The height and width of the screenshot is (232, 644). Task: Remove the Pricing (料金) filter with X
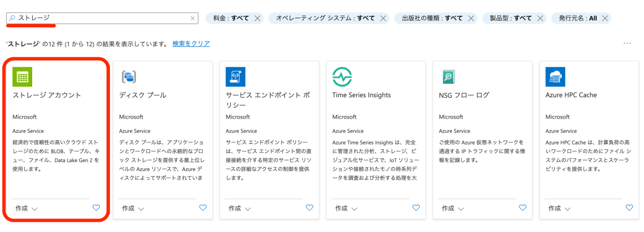pyautogui.click(x=257, y=18)
